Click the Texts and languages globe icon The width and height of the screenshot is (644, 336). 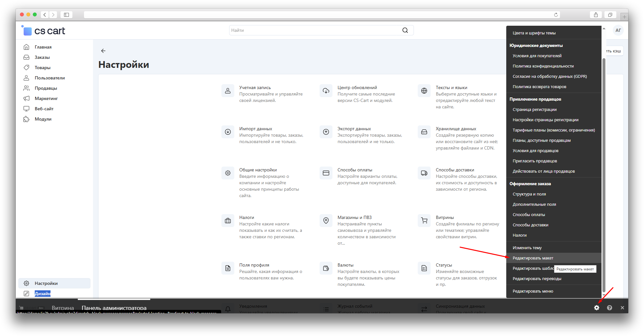424,91
